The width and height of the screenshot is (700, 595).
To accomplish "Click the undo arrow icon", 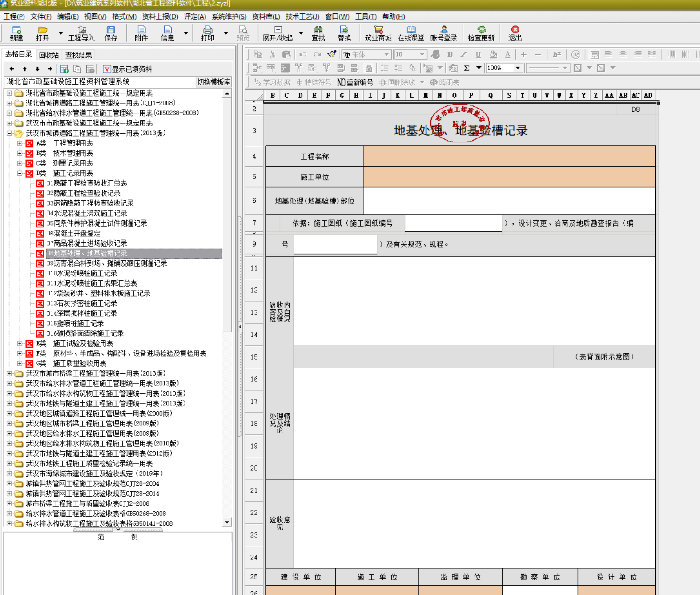I will pyautogui.click(x=303, y=54).
